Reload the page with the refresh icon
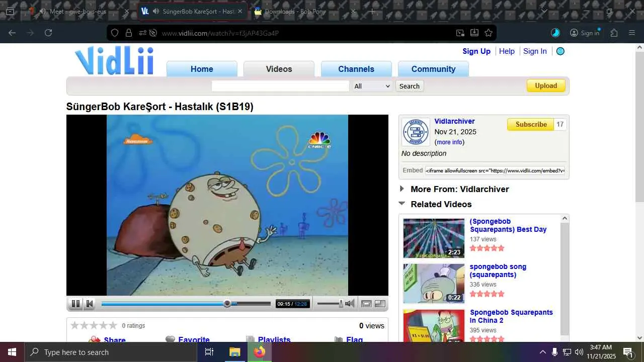The image size is (644, 362). [x=48, y=33]
